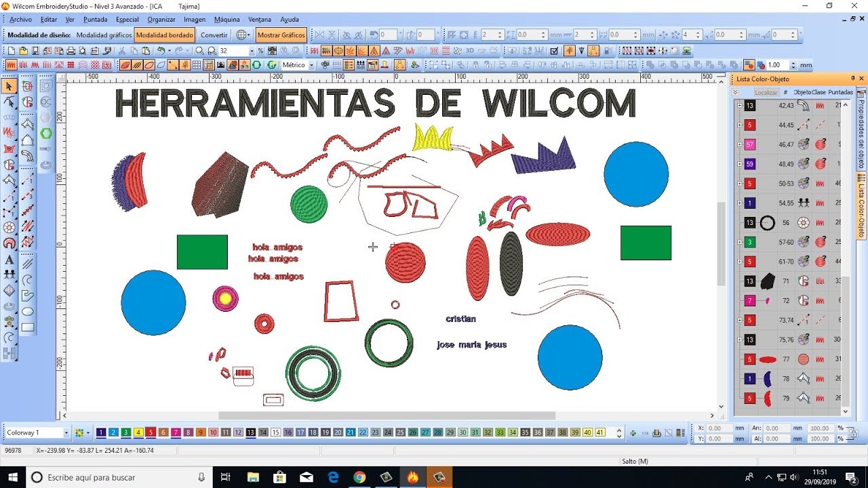Click the red grid Motif fill icon
The height and width of the screenshot is (488, 868).
coord(71,65)
